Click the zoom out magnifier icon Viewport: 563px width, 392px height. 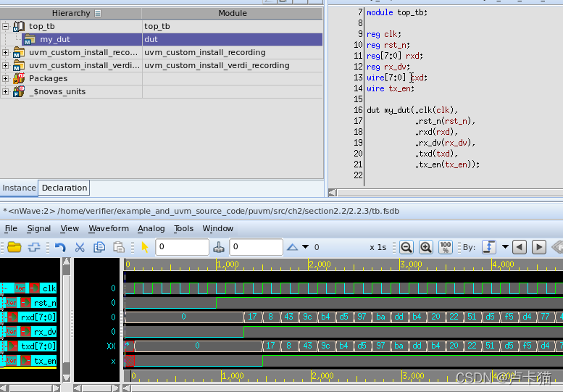point(406,247)
